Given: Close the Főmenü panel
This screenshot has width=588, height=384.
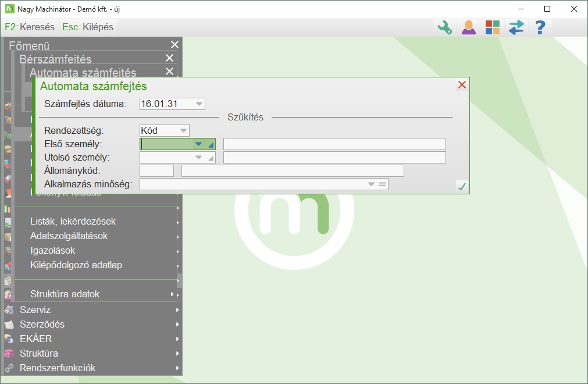Looking at the screenshot, I should pyautogui.click(x=174, y=45).
